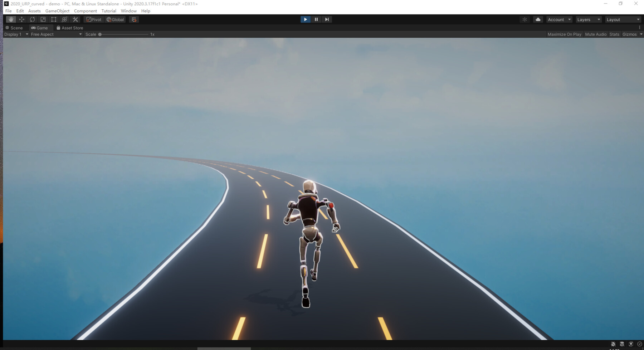644x350 pixels.
Task: Open the GameObject menu
Action: tap(57, 11)
